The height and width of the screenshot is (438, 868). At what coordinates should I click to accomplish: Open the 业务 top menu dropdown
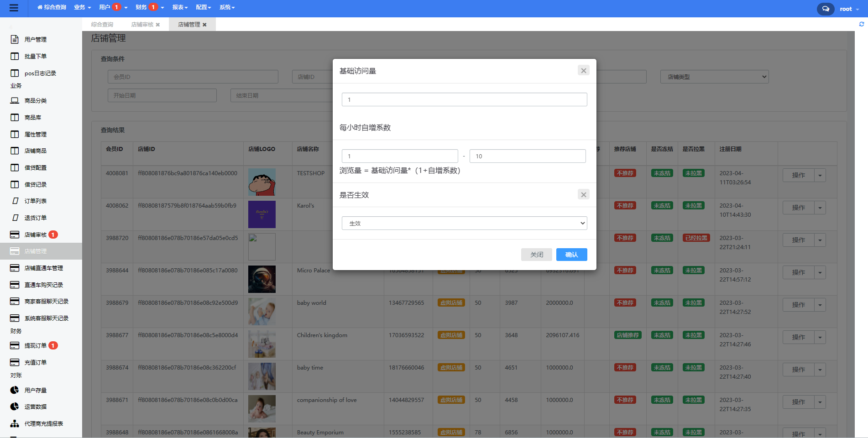click(82, 7)
